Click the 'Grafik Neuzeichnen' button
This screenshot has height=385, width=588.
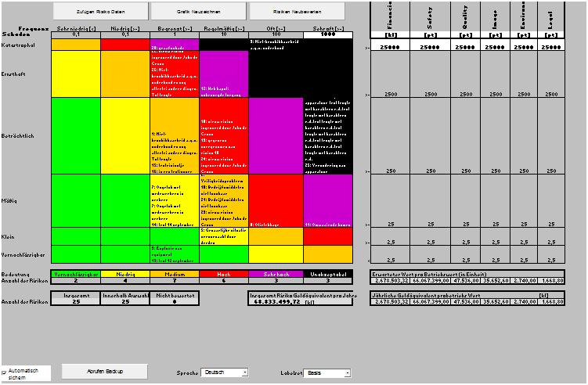(198, 12)
